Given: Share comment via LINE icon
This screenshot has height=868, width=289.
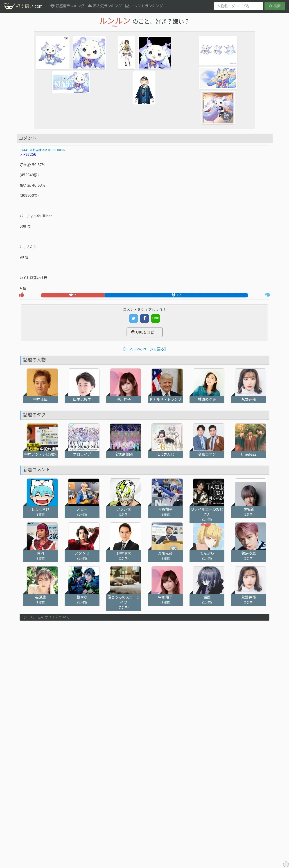Looking at the screenshot, I should click(x=156, y=318).
